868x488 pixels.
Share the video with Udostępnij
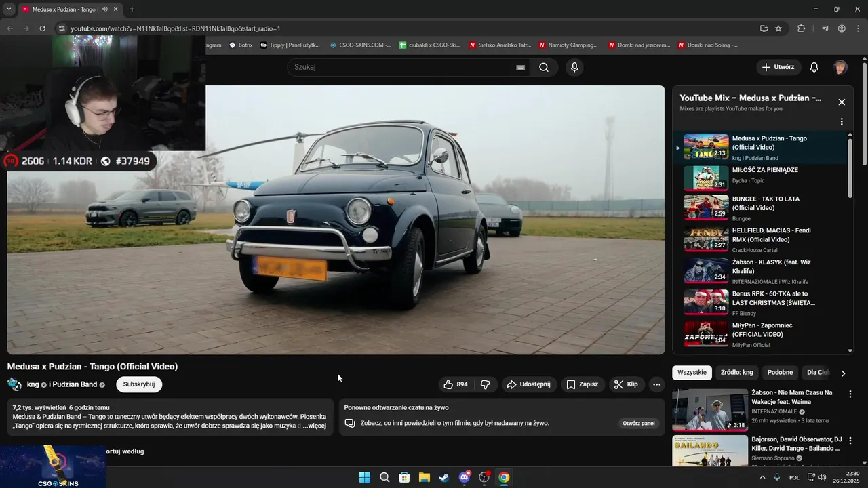coord(529,384)
